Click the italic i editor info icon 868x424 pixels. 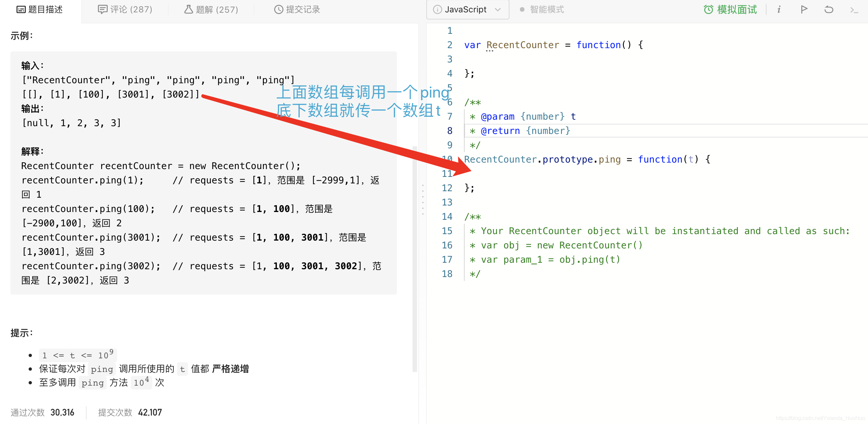tap(779, 9)
